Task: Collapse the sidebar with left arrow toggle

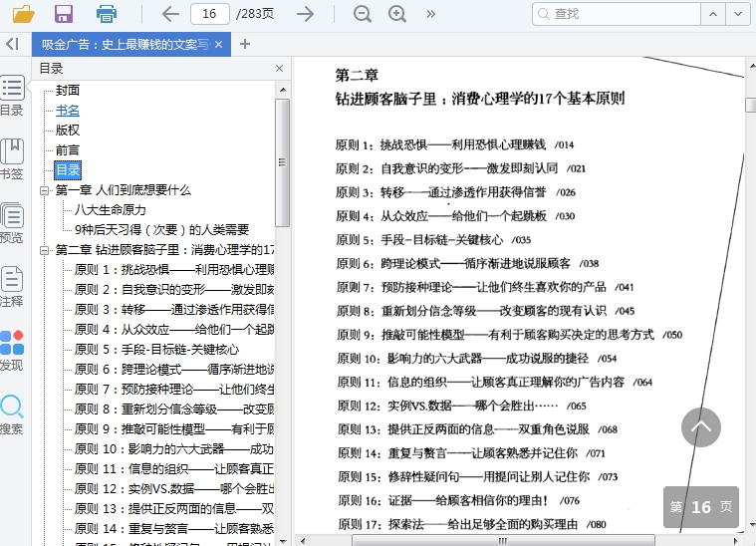Action: point(12,44)
